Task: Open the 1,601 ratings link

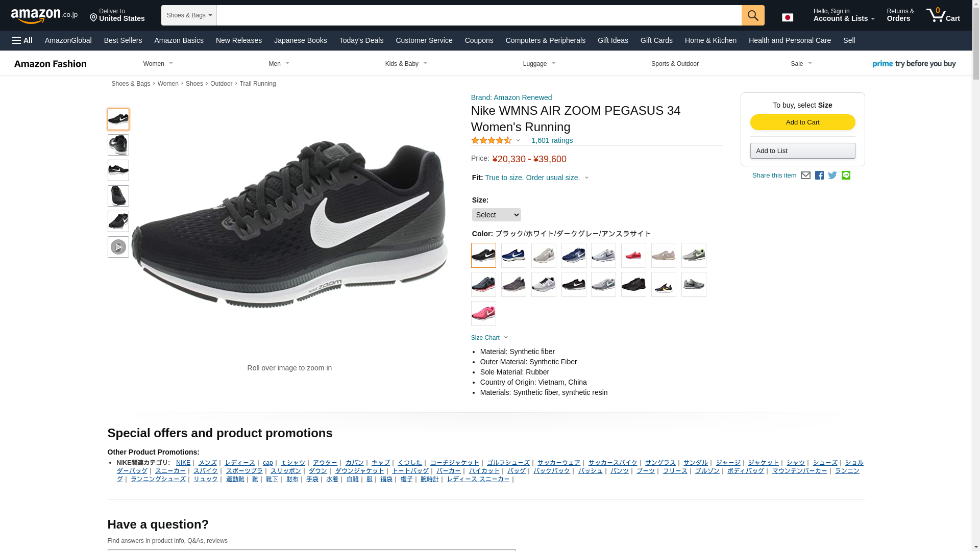Action: (552, 140)
